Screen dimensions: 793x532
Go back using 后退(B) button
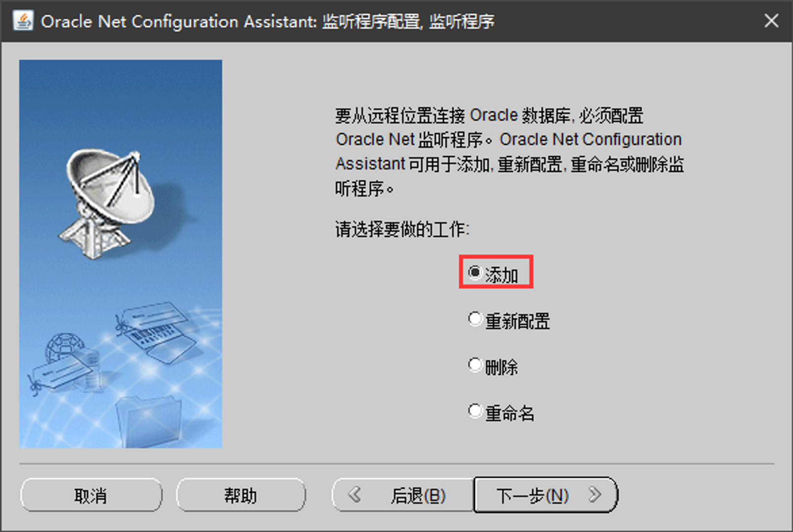[403, 495]
